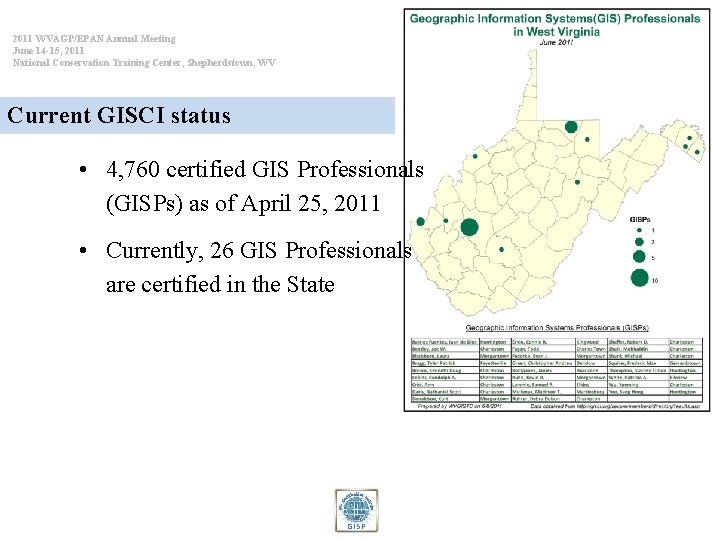Image resolution: width=720 pixels, height=540 pixels.
Task: Click the 'June 14-15, 2011' header line
Action: [x=48, y=51]
